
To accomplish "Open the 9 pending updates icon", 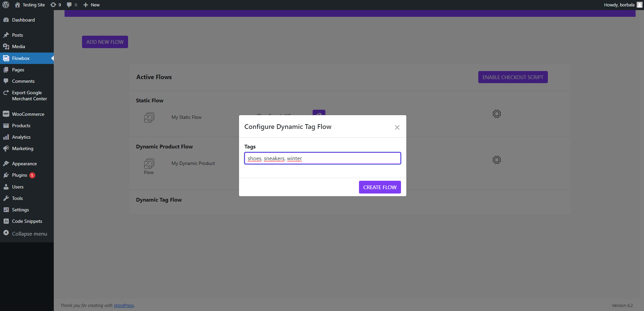I will coord(56,5).
